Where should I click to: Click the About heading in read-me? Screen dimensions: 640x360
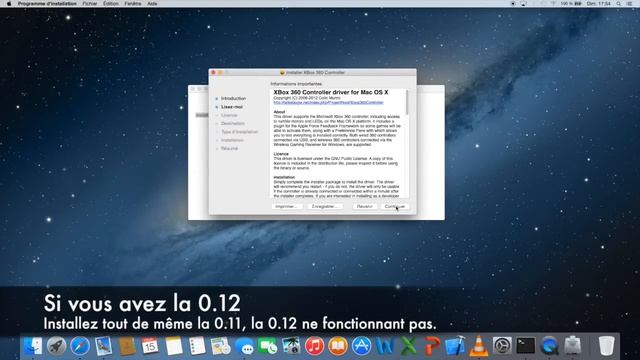(279, 112)
